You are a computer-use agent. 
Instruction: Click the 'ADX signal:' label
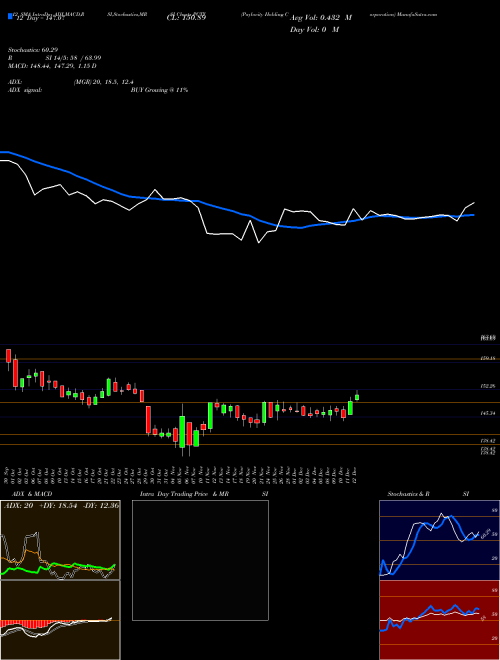(x=25, y=90)
